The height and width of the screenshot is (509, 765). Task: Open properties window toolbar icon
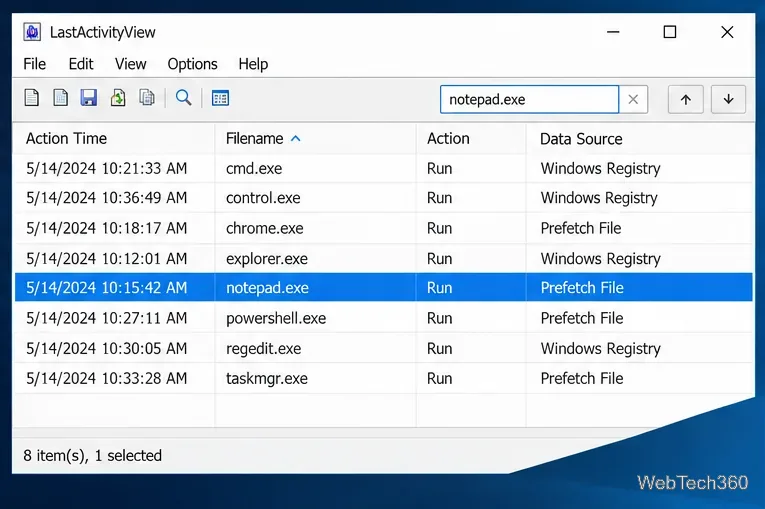point(220,98)
